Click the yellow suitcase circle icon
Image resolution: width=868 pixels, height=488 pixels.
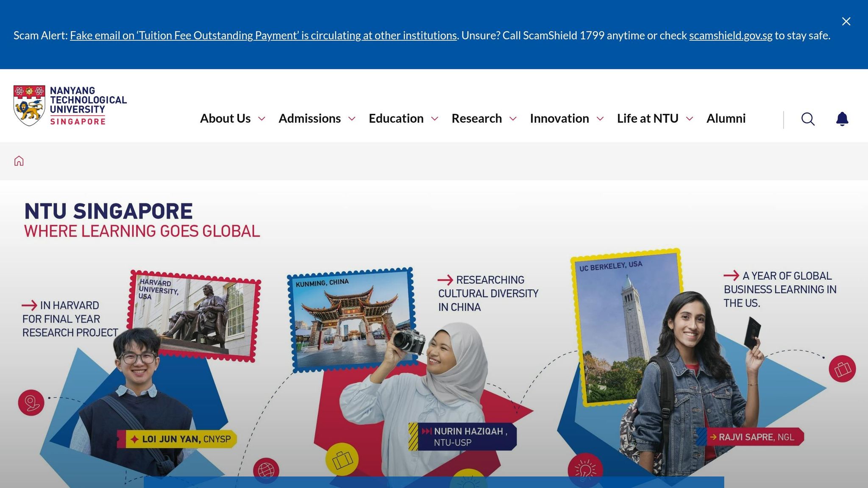tap(342, 459)
